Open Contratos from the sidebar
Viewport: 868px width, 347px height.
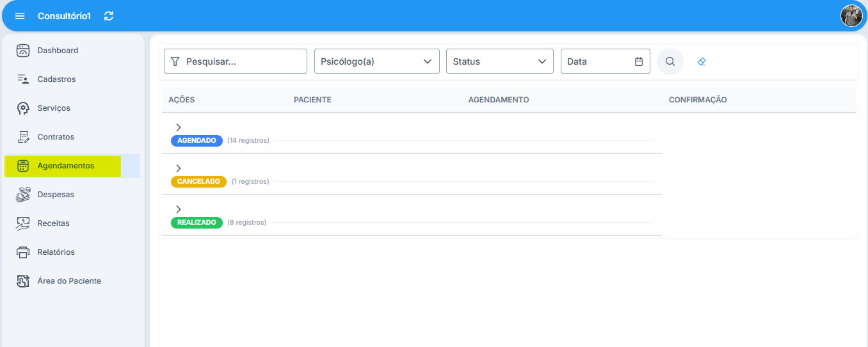point(56,137)
